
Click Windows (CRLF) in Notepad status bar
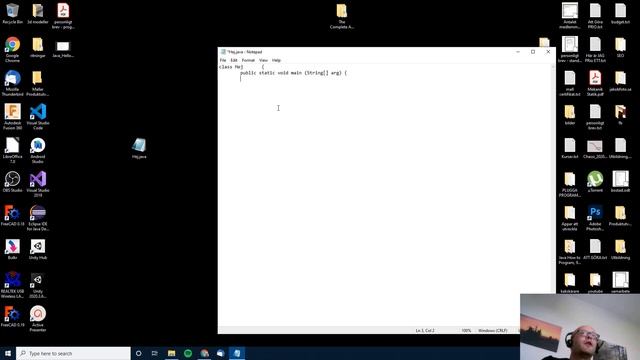click(x=493, y=330)
